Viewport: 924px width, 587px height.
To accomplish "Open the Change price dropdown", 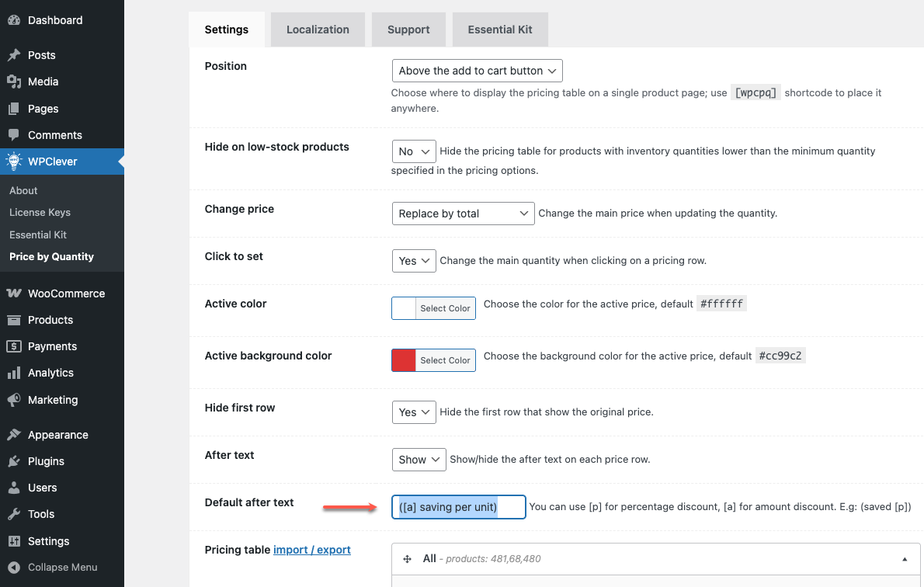I will click(x=464, y=214).
